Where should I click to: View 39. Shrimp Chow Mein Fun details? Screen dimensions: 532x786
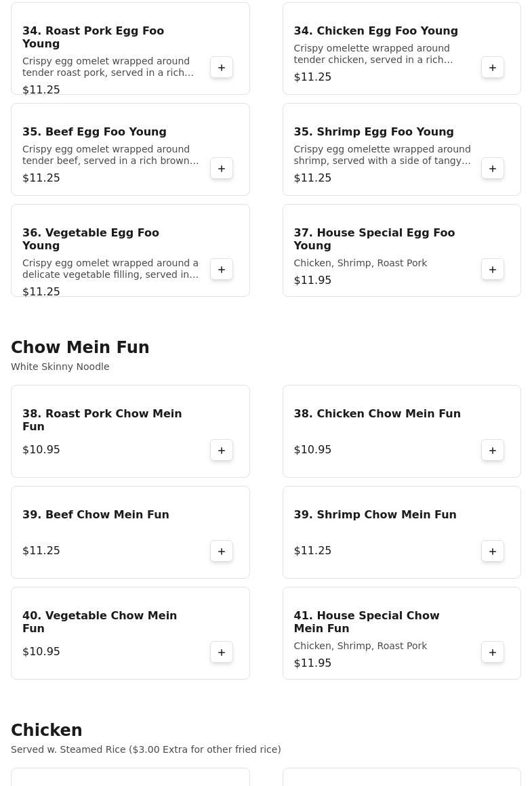(375, 515)
